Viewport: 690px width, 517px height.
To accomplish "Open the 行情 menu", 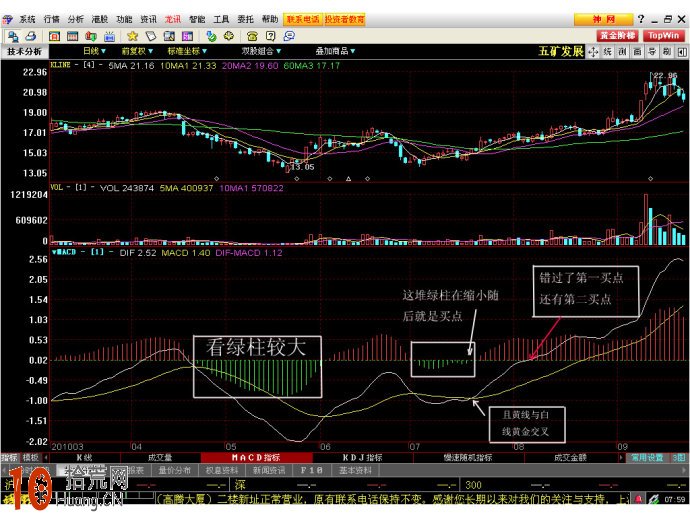I will click(51, 19).
